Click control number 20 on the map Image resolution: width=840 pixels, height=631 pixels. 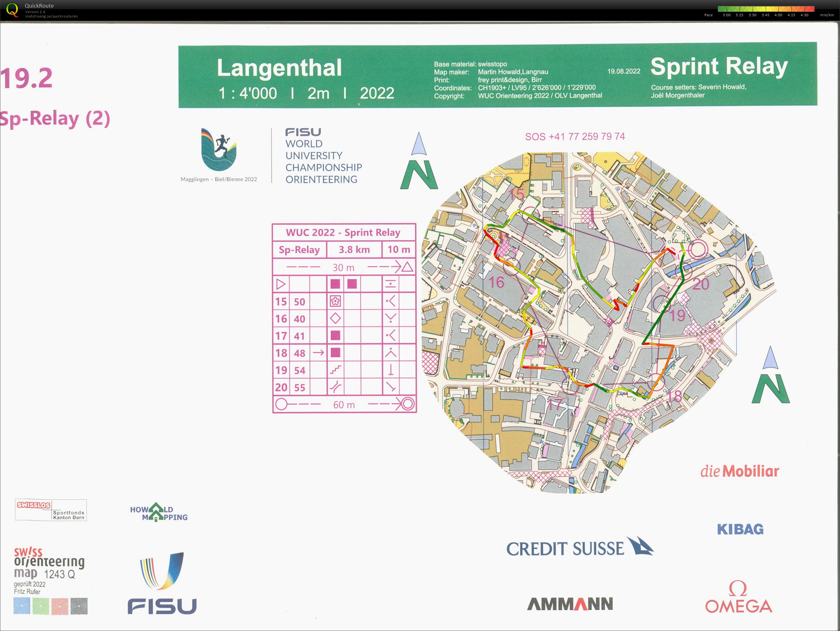pyautogui.click(x=701, y=284)
